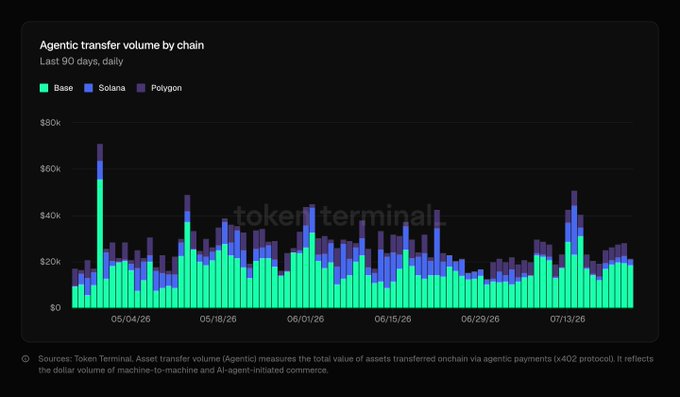Click the 07/13/26 x-axis date label

point(568,319)
